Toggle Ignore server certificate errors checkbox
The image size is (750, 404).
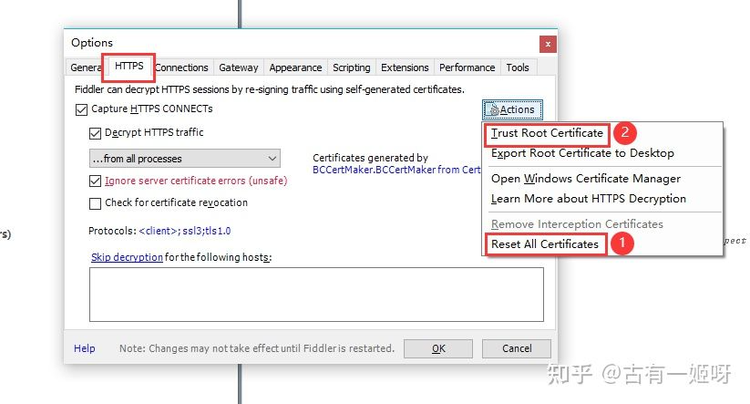coord(95,181)
